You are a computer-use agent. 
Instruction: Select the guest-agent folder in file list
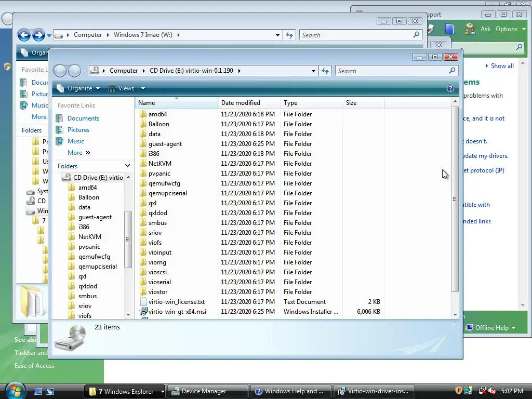point(165,144)
